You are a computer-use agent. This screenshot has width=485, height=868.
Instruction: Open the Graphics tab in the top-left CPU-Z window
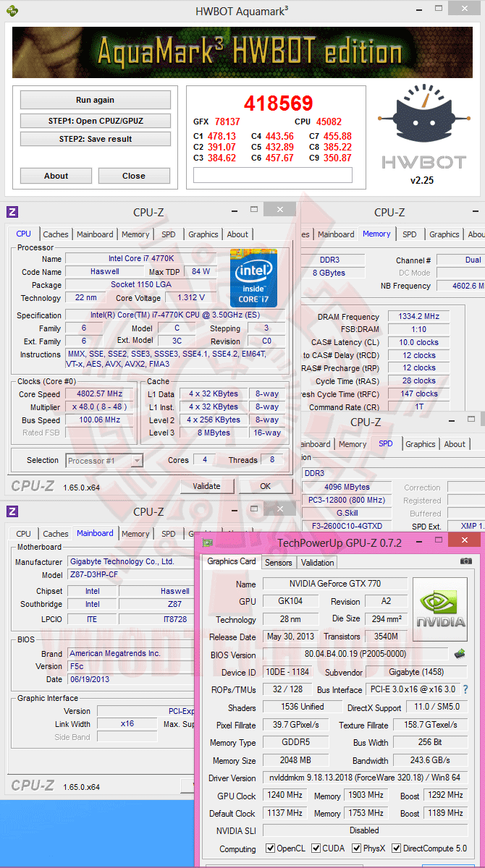[203, 234]
